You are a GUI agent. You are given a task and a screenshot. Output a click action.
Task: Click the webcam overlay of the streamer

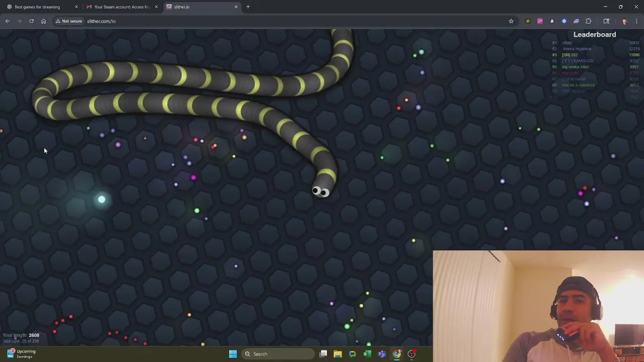coord(538,306)
